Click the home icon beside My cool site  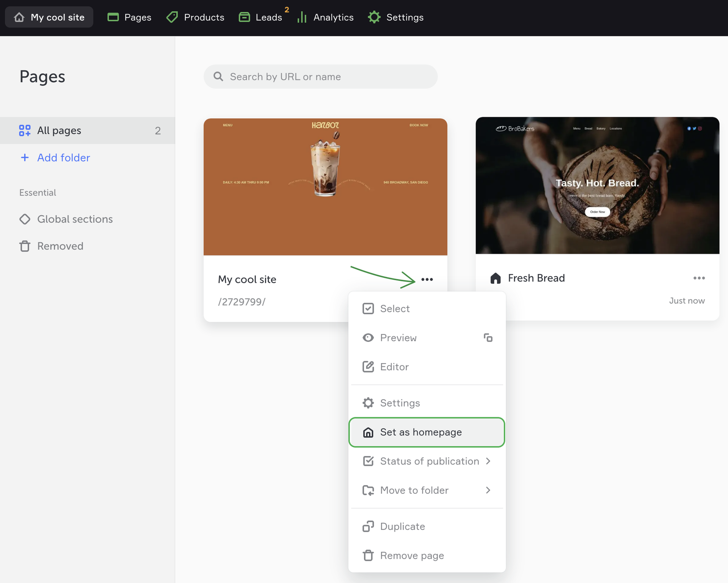point(19,17)
